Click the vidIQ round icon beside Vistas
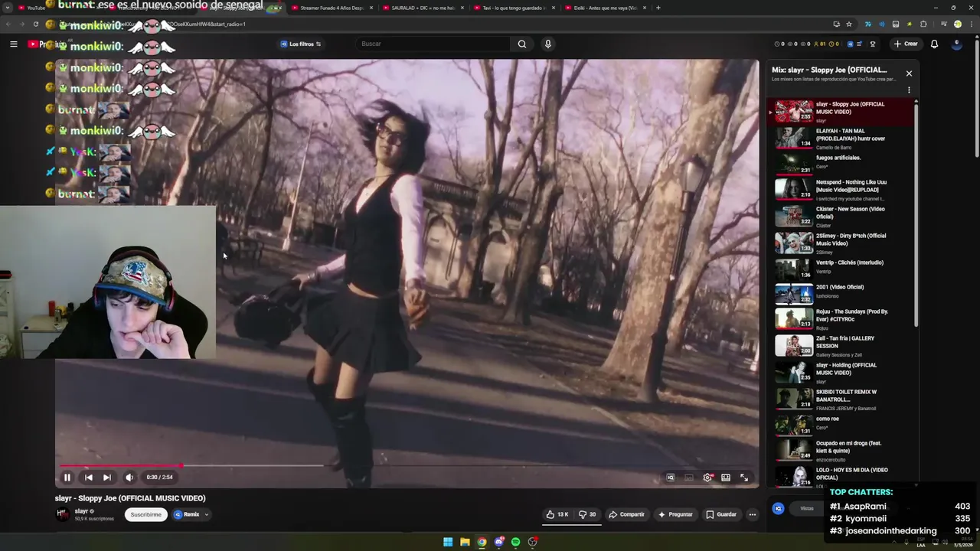 click(778, 508)
